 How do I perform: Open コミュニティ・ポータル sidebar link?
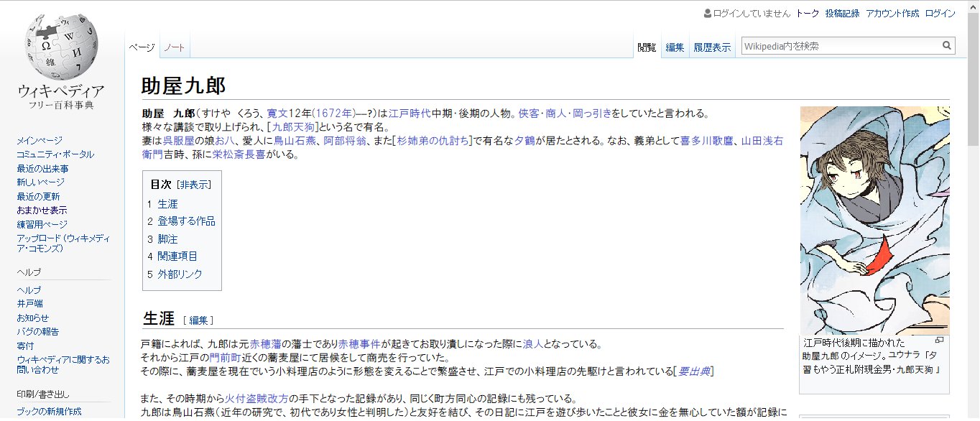point(55,154)
